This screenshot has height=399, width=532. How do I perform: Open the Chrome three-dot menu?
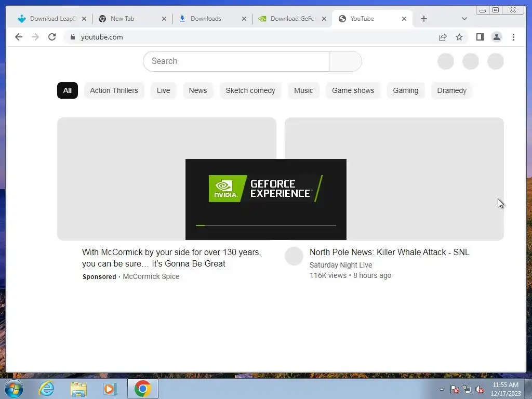point(513,37)
